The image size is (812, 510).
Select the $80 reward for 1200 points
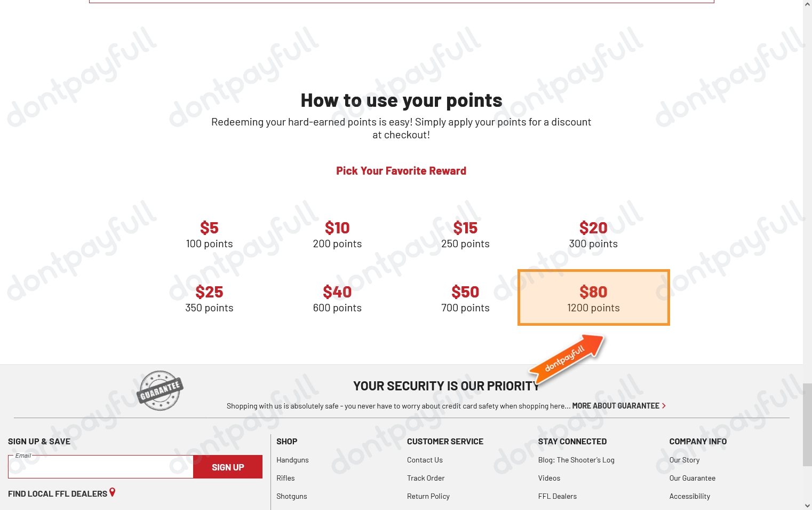point(593,297)
